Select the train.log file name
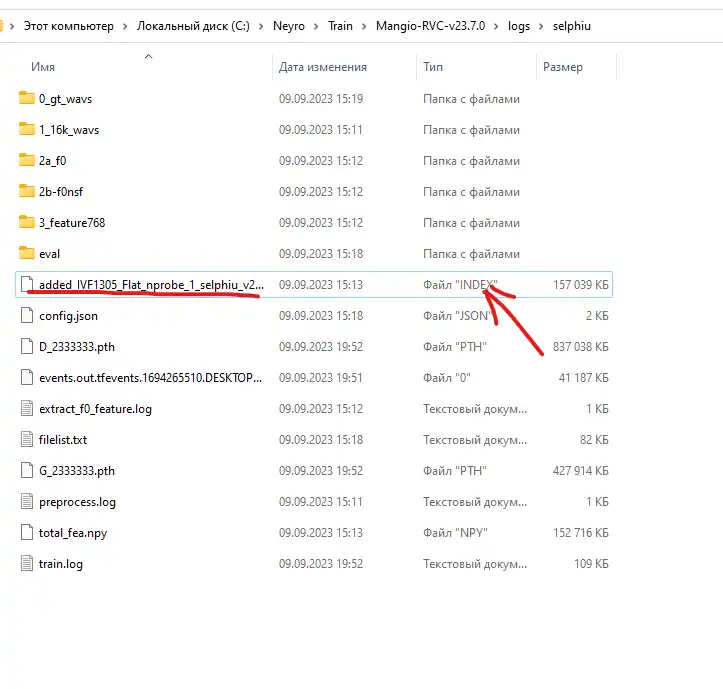The width and height of the screenshot is (723, 689). tap(61, 564)
